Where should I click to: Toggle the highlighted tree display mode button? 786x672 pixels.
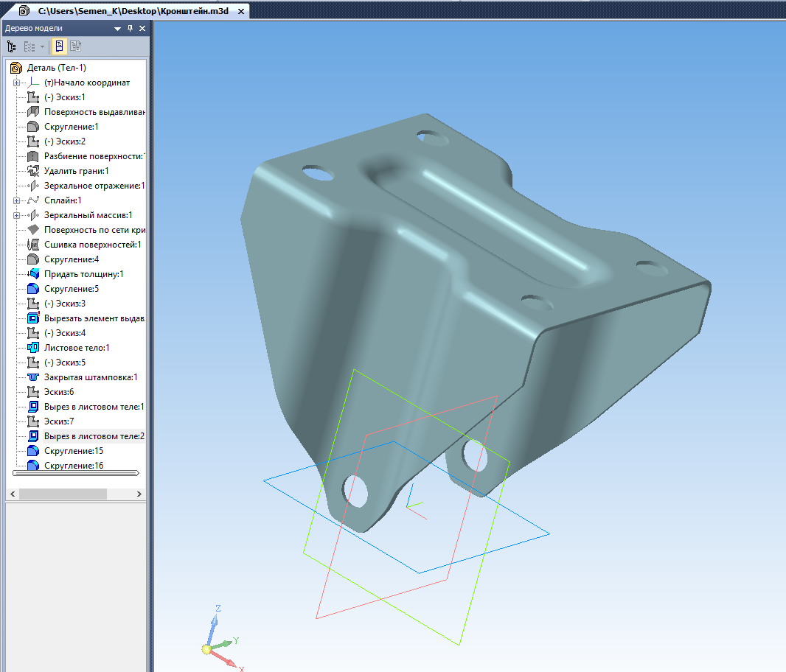click(x=60, y=46)
